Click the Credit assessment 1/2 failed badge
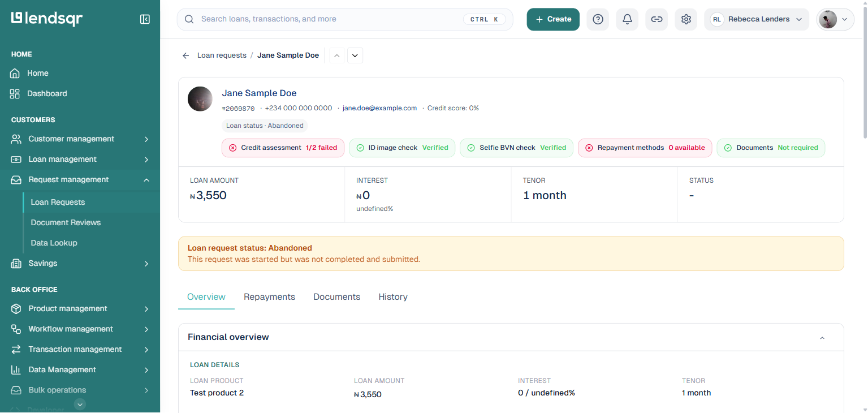This screenshot has height=413, width=868. point(283,148)
